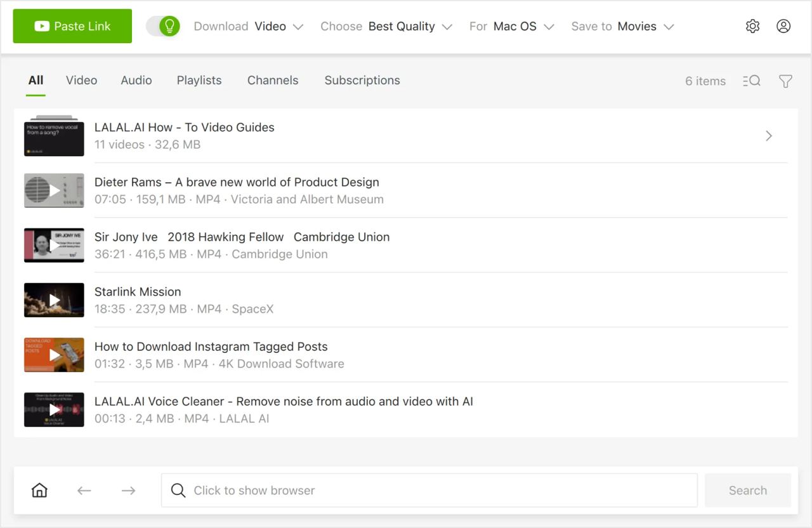Expand the LALAL.AI How-To Guides playlist
Viewport: 812px width, 528px height.
pyautogui.click(x=768, y=136)
